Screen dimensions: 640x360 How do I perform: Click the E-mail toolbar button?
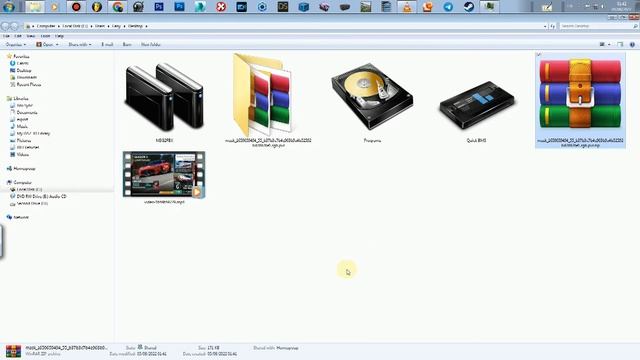tap(107, 44)
